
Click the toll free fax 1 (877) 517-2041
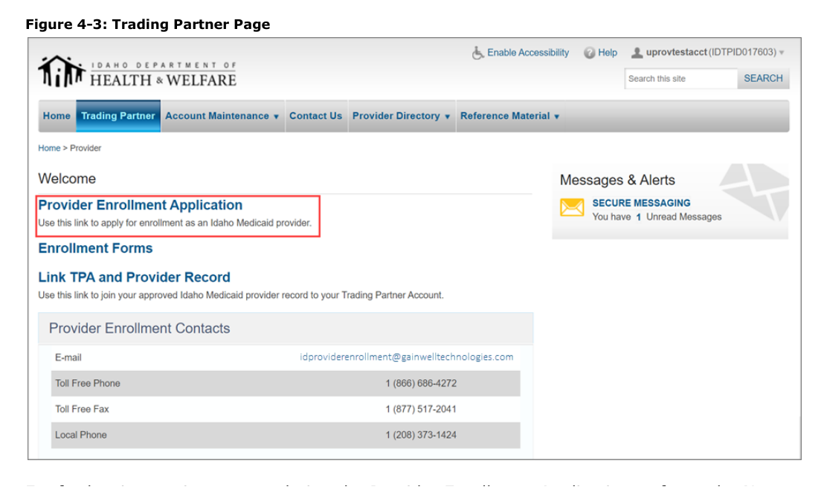pyautogui.click(x=421, y=409)
